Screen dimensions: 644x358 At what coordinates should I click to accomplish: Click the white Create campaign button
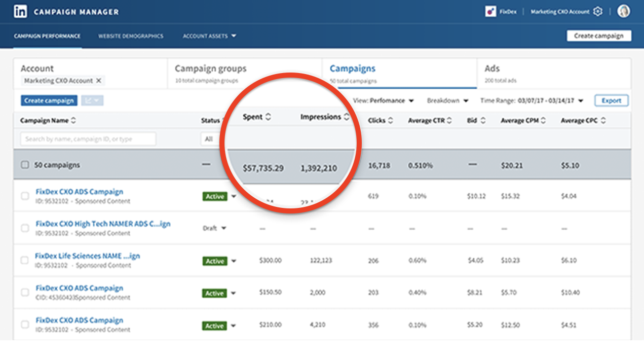pos(599,36)
